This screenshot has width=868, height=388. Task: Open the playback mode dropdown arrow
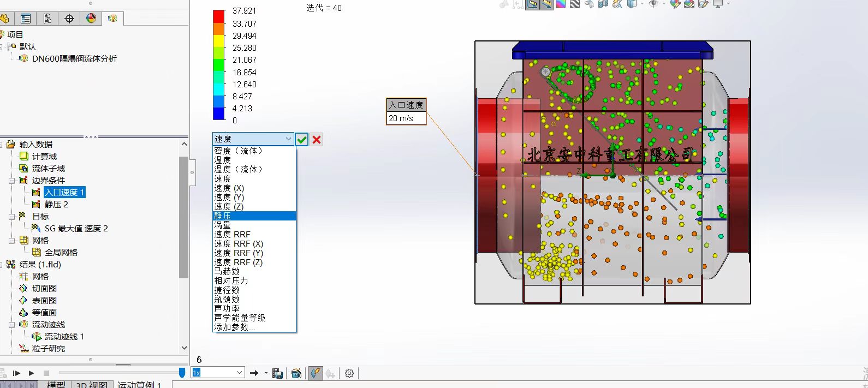coord(266,373)
